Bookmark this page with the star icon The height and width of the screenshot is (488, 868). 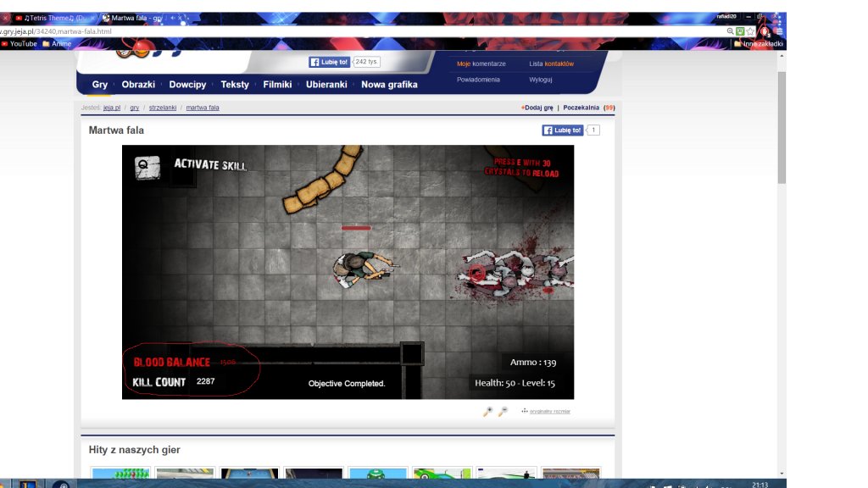750,31
